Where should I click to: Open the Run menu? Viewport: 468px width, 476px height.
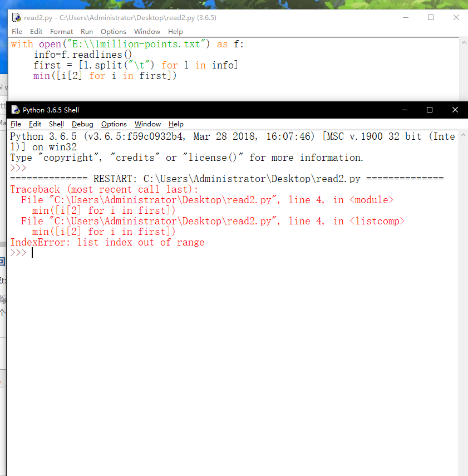click(x=86, y=31)
